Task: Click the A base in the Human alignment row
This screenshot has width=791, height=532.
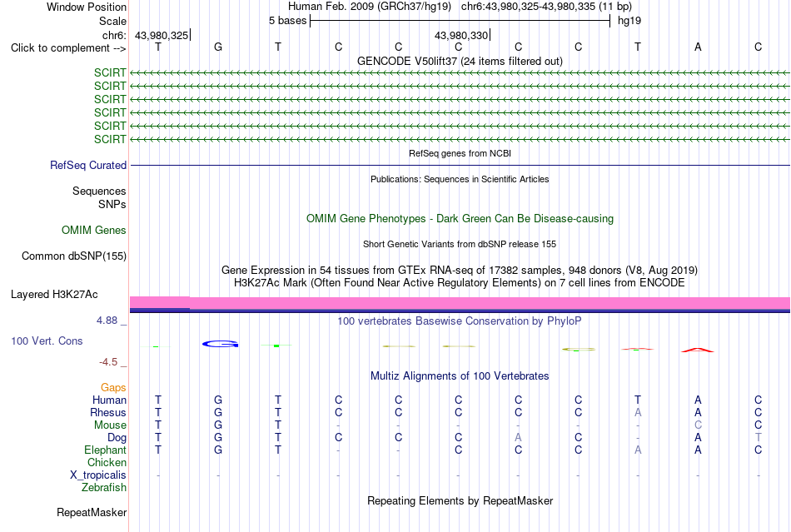Action: (x=698, y=400)
